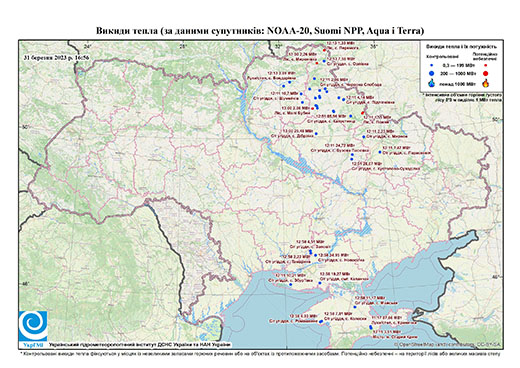Click the red marker near 13:02 2,06 МВт label
Screen dimensions: 520x368
(312, 108)
